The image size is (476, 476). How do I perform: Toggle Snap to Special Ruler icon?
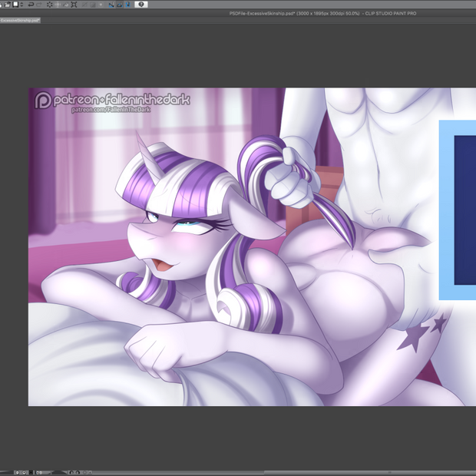pos(120,5)
